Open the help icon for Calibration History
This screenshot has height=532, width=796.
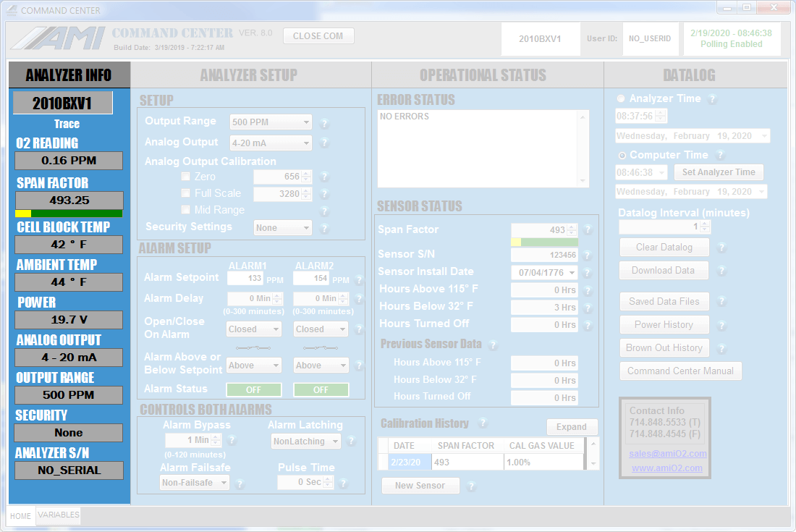(x=483, y=423)
